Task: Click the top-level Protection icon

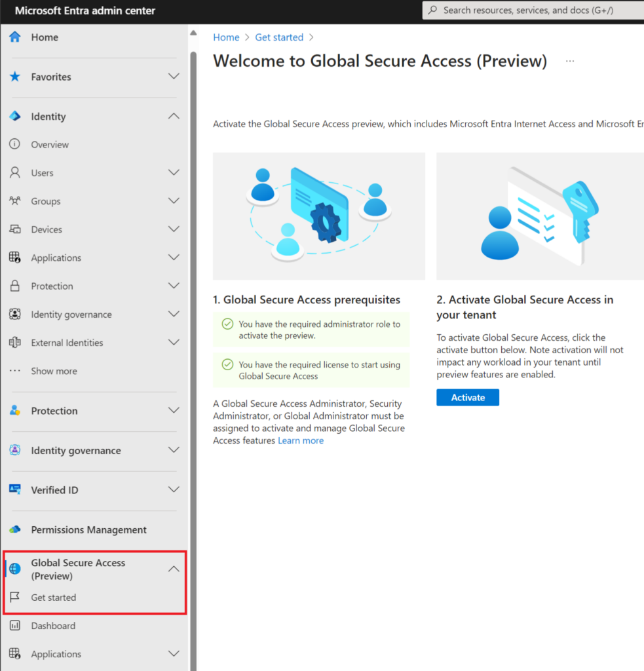Action: pyautogui.click(x=15, y=410)
